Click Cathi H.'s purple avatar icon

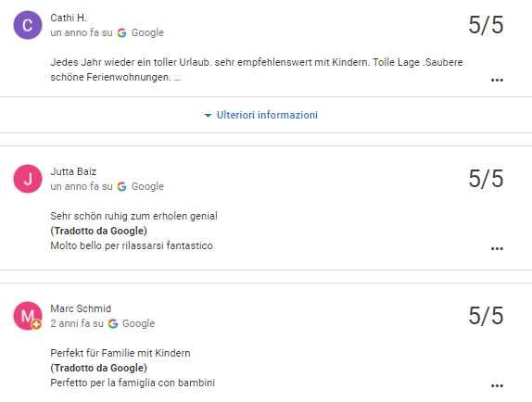pos(28,25)
